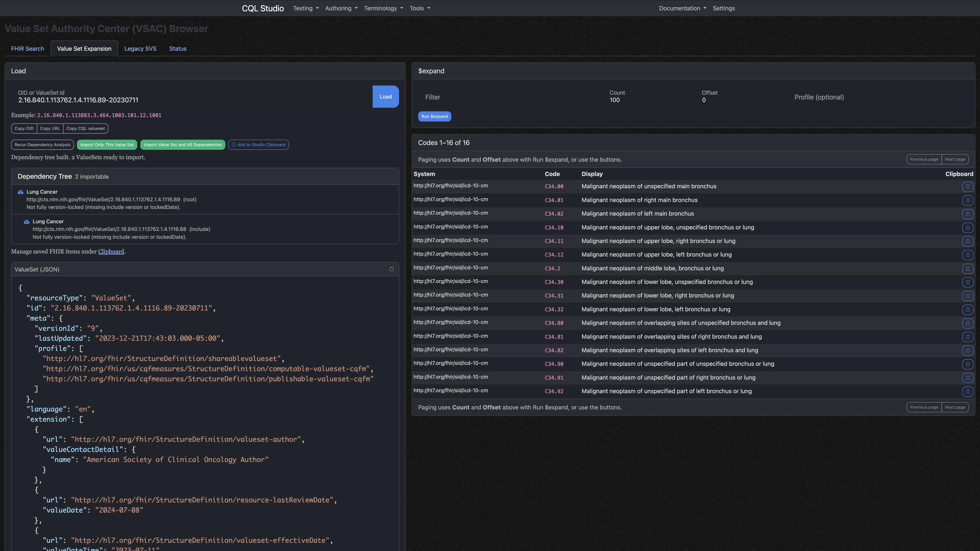The image size is (980, 551).
Task: Import Only This Value Set
Action: click(x=107, y=145)
